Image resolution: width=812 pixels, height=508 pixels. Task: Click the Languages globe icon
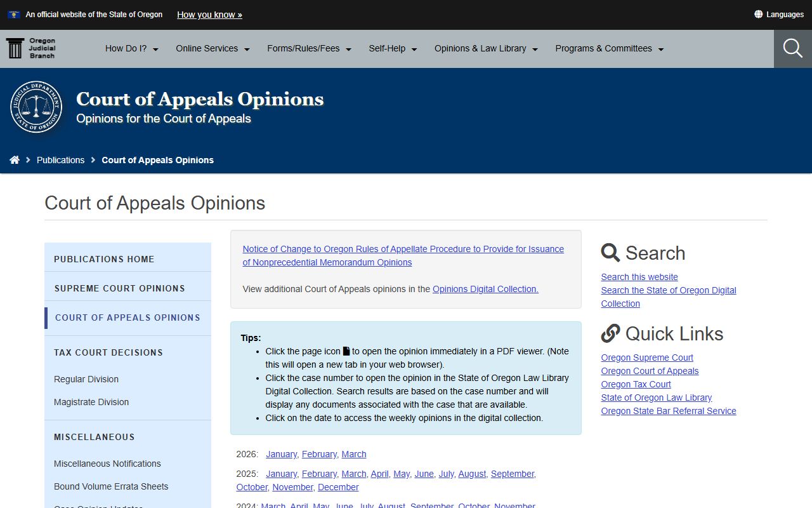tap(758, 15)
